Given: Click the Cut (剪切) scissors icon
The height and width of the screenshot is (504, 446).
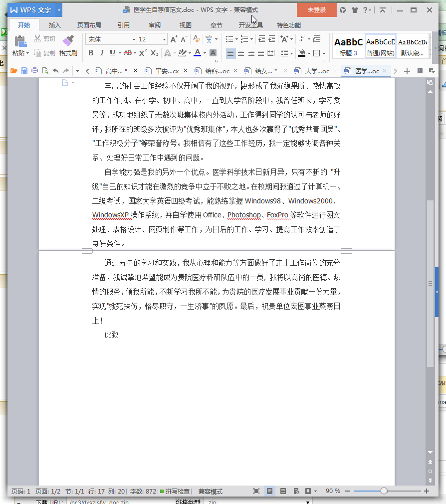Looking at the screenshot, I should 37,39.
